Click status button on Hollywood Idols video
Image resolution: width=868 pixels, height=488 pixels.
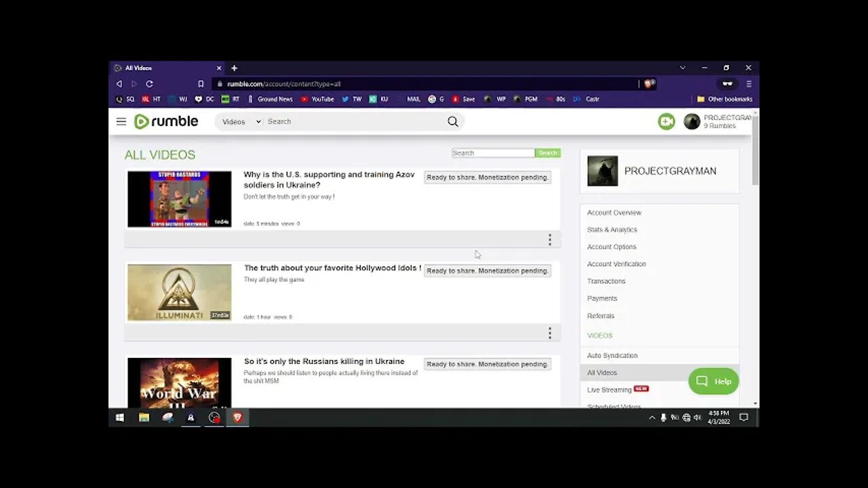488,271
